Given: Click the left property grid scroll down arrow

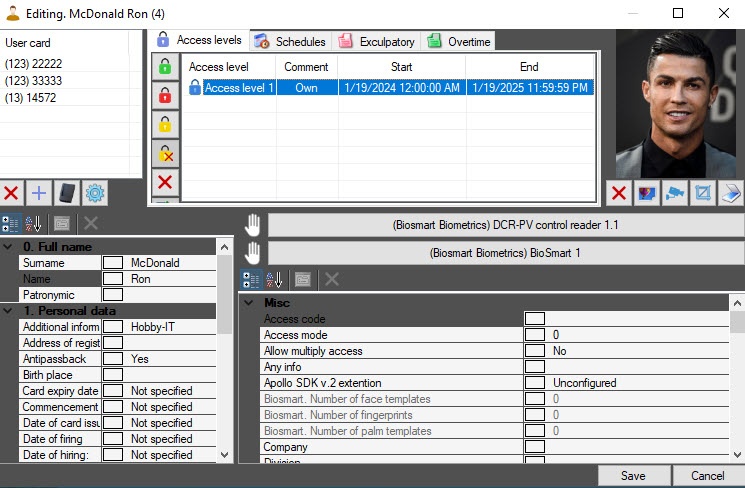Looking at the screenshot, I should [225, 455].
